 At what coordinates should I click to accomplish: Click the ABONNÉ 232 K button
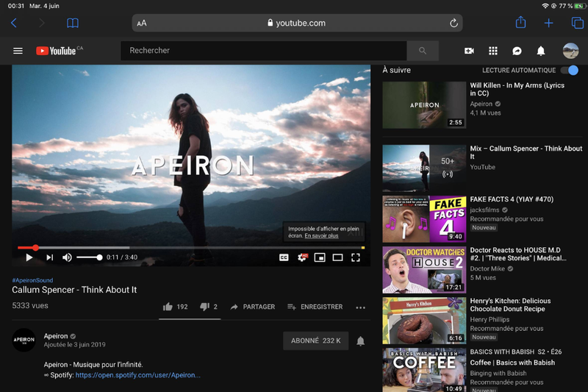coord(316,341)
